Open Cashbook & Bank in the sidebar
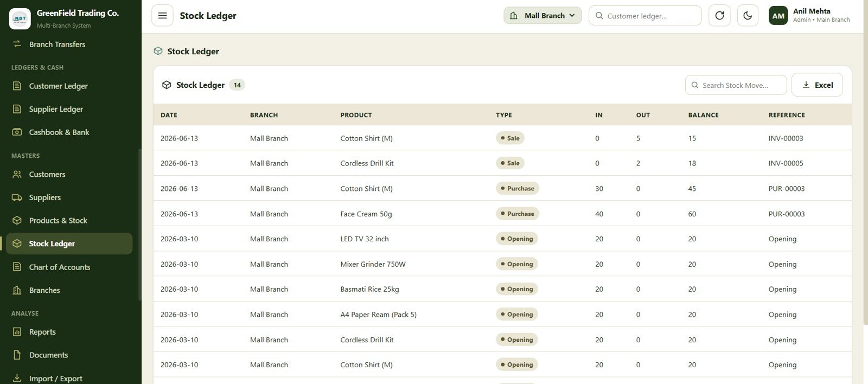868x384 pixels. [69, 132]
